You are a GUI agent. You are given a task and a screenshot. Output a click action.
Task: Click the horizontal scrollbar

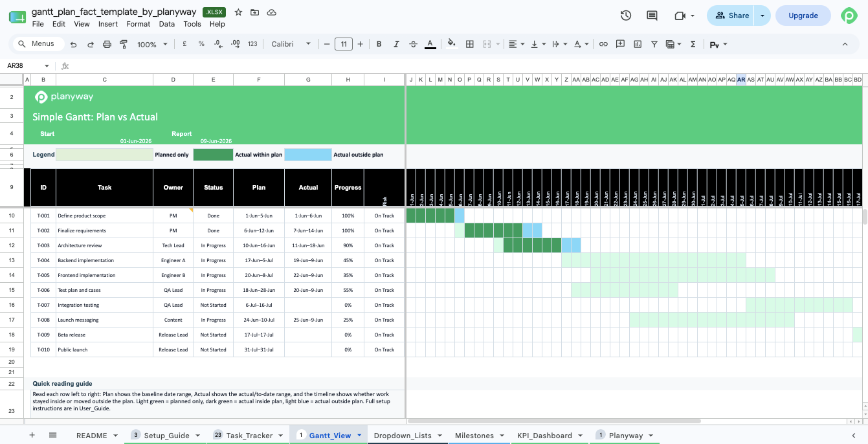[x=554, y=421]
